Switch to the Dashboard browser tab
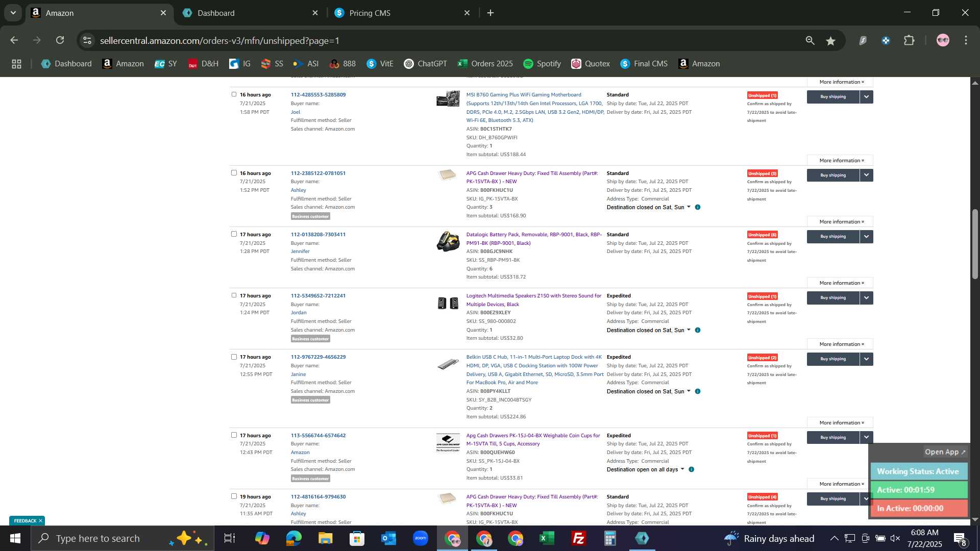Image resolution: width=980 pixels, height=551 pixels. [x=250, y=13]
